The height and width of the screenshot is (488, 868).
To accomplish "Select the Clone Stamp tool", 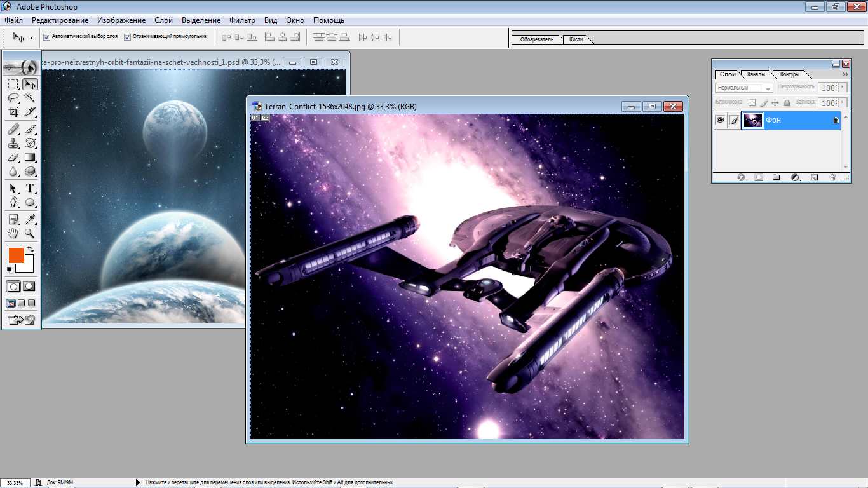I will pyautogui.click(x=13, y=143).
